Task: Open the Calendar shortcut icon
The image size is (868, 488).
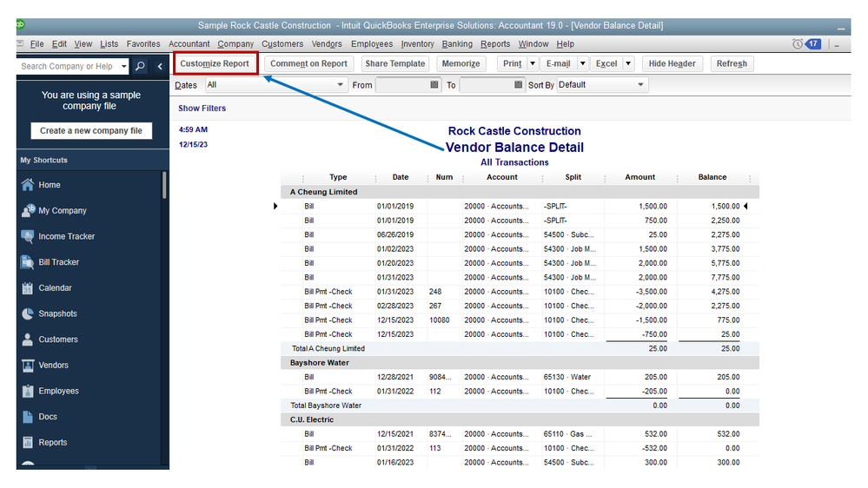Action: coord(28,288)
